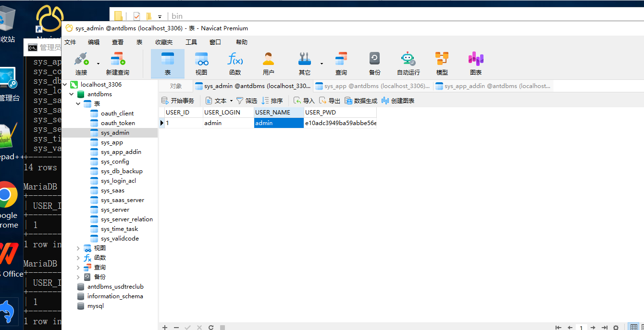Select the sys_time_task table
Viewport: 644px width, 330px height.
[119, 229]
